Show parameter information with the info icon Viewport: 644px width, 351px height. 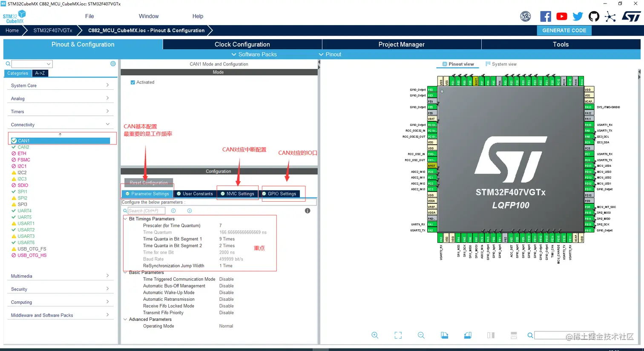[308, 211]
